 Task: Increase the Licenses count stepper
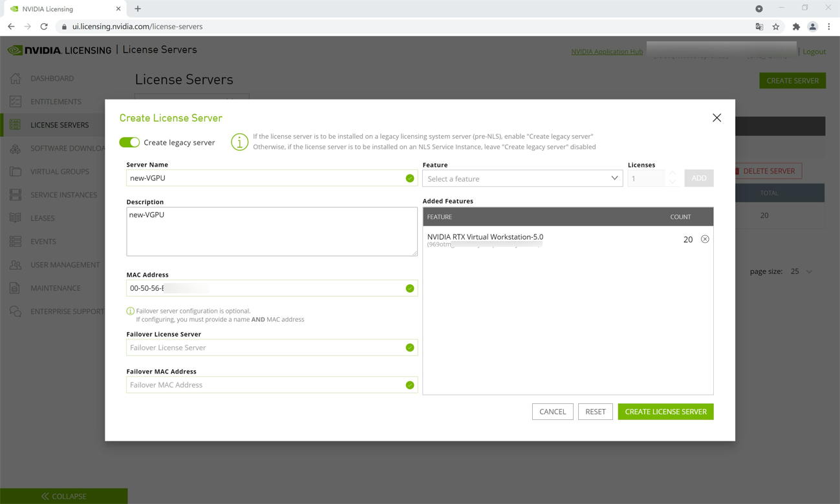(x=673, y=174)
